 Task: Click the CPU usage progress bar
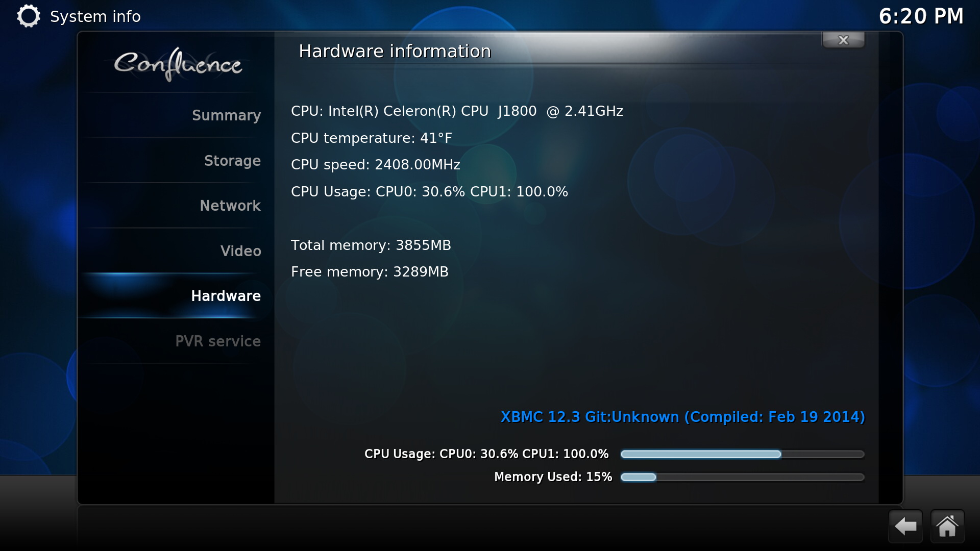click(x=742, y=454)
